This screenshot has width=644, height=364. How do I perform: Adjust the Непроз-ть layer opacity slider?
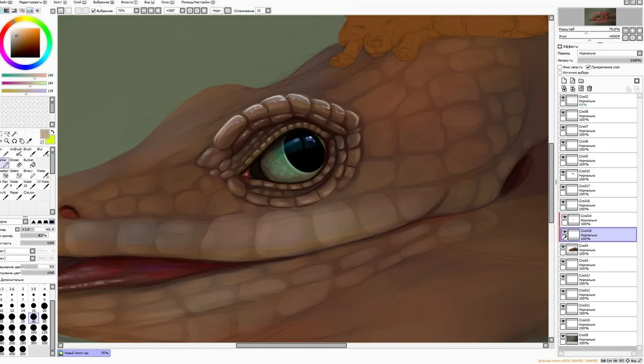pyautogui.click(x=609, y=60)
